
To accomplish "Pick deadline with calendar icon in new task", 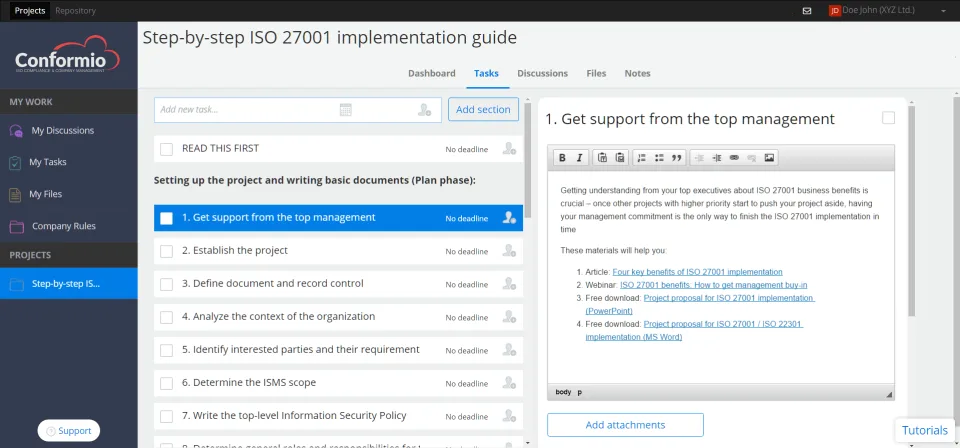I will pos(345,110).
